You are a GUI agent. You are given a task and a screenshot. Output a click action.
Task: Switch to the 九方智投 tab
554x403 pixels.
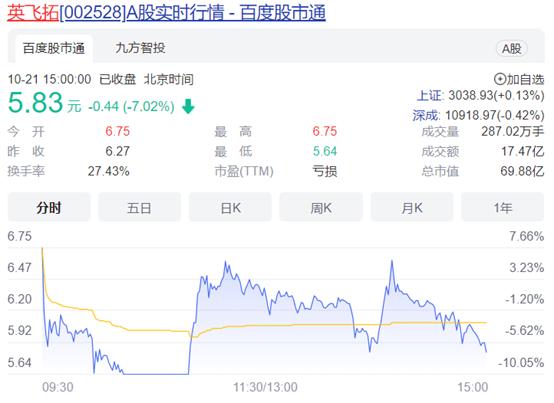[140, 48]
